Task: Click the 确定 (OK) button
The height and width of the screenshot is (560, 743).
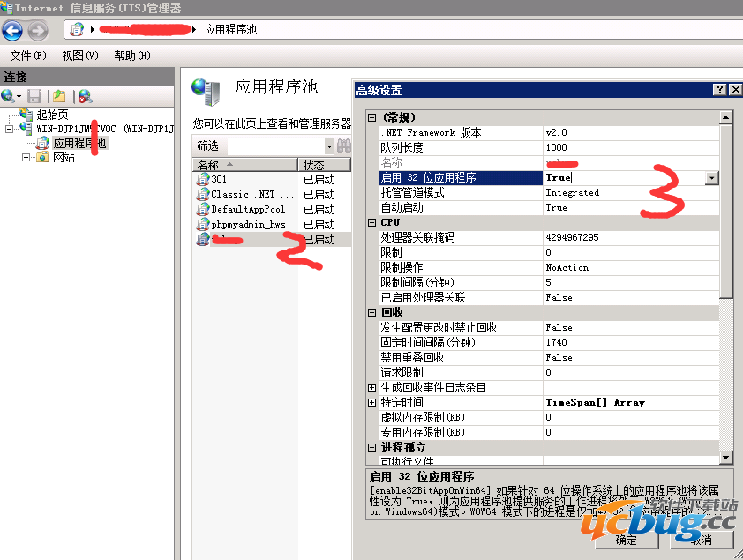Action: pyautogui.click(x=626, y=540)
